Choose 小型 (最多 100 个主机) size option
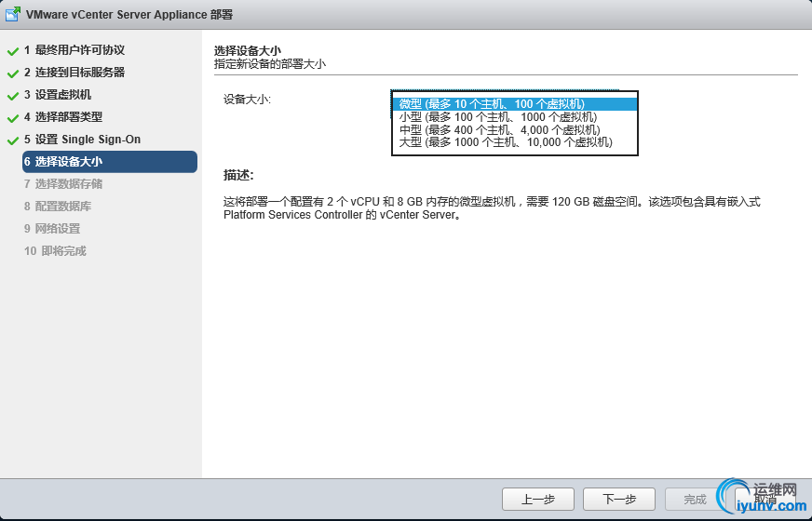This screenshot has width=812, height=521. 514,117
